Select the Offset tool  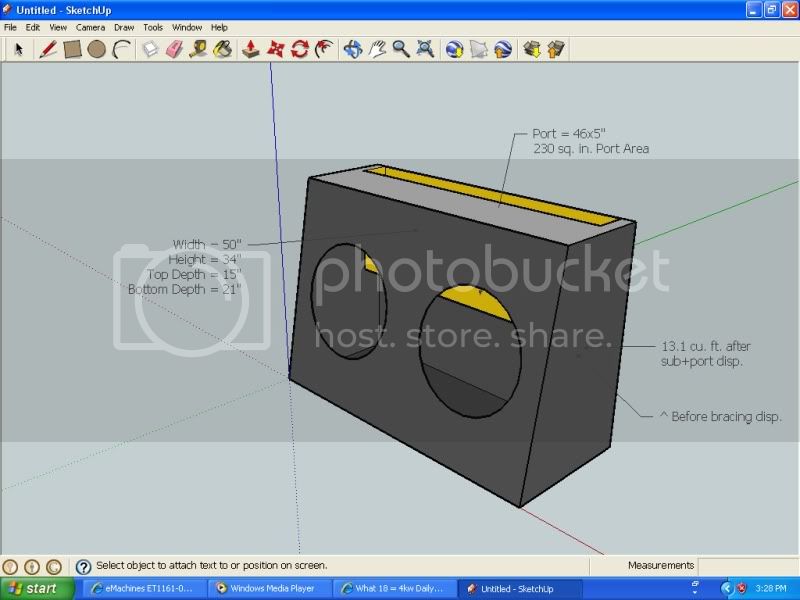coord(324,49)
